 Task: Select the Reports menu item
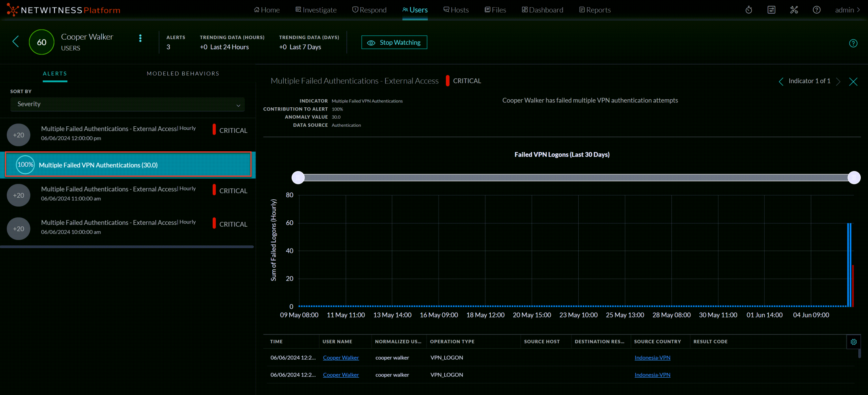pos(595,9)
